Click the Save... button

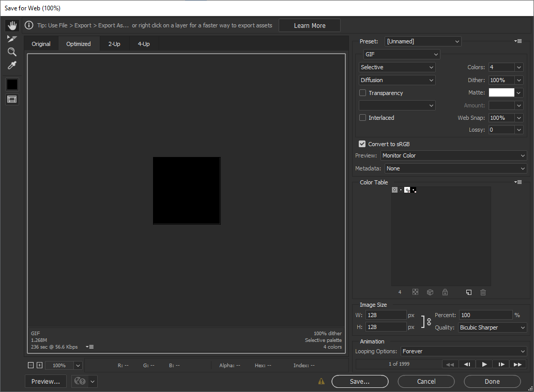coord(359,382)
